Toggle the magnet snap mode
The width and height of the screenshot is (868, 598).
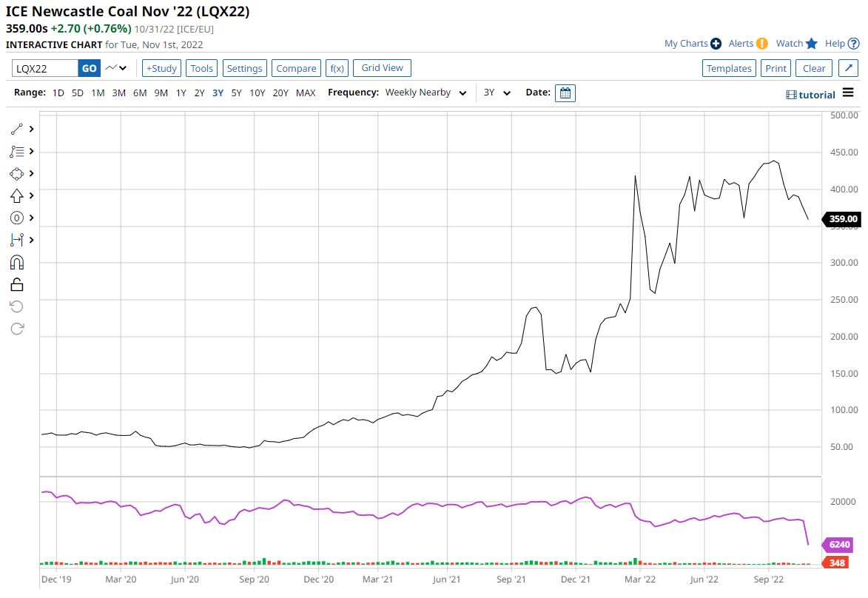[16, 262]
